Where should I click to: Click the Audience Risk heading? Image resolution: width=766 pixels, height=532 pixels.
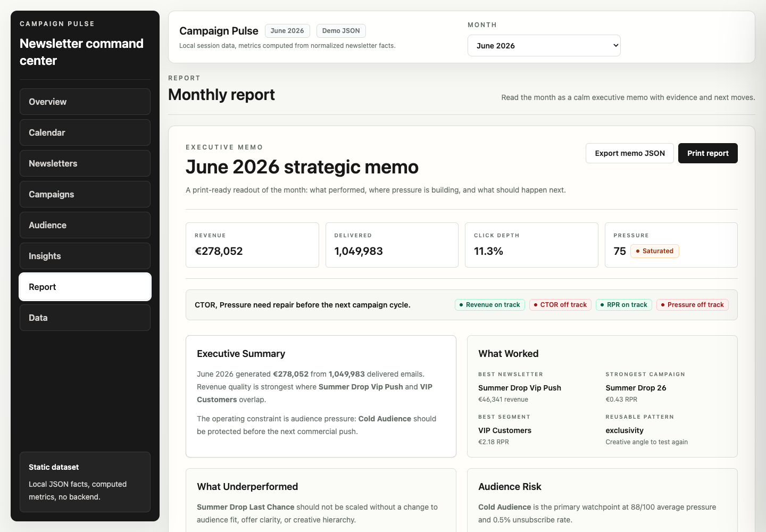(510, 487)
